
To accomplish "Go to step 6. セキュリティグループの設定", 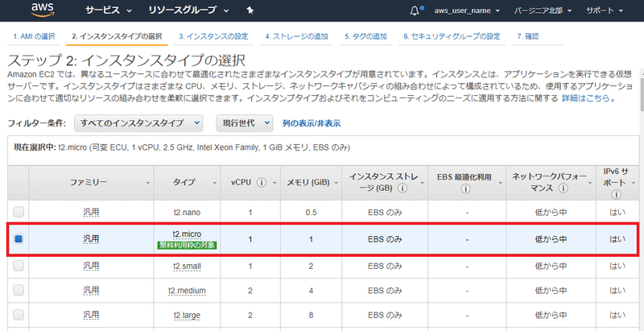I will [452, 36].
